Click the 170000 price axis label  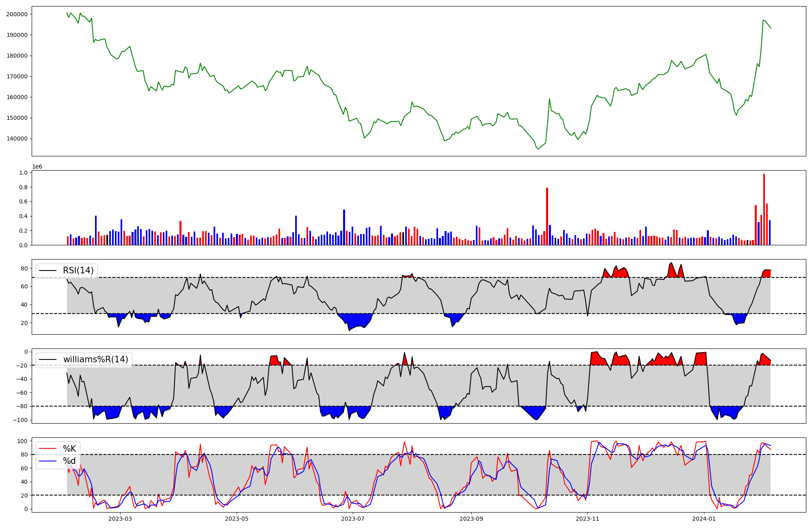click(x=17, y=76)
